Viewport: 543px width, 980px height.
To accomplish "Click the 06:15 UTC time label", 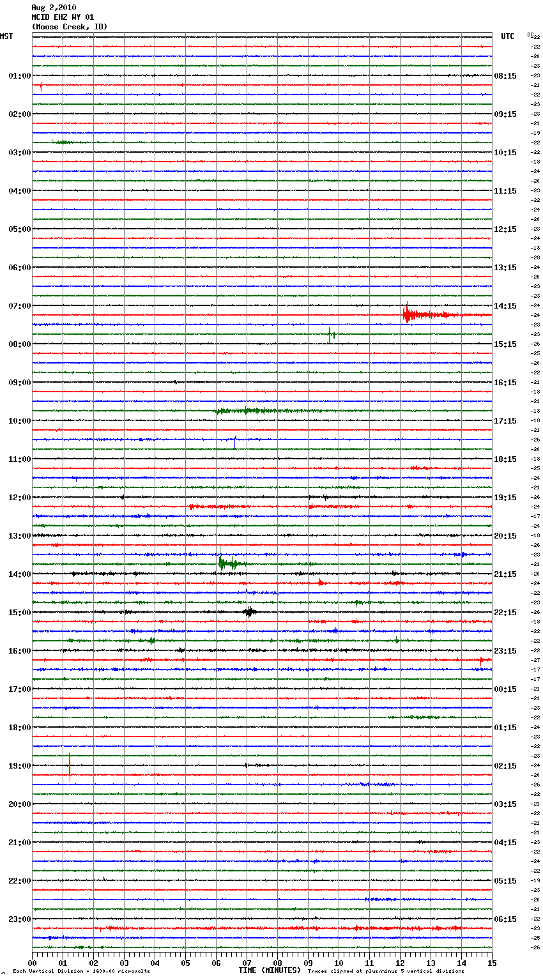I will (x=505, y=919).
